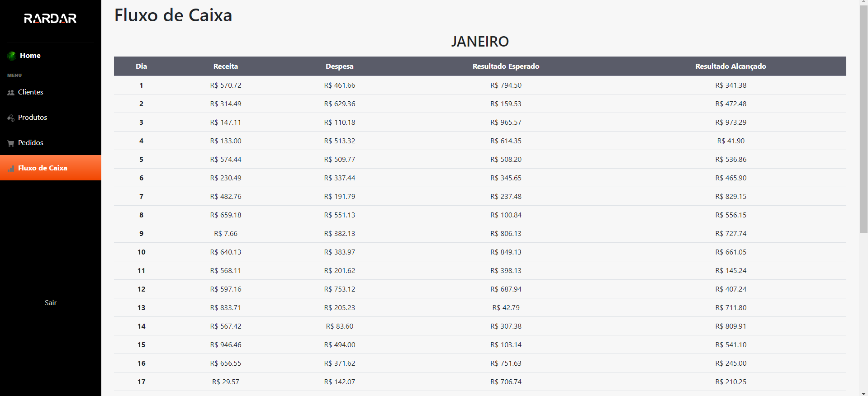Select the Pedidos menu item
Viewport: 868px width, 396px height.
30,142
